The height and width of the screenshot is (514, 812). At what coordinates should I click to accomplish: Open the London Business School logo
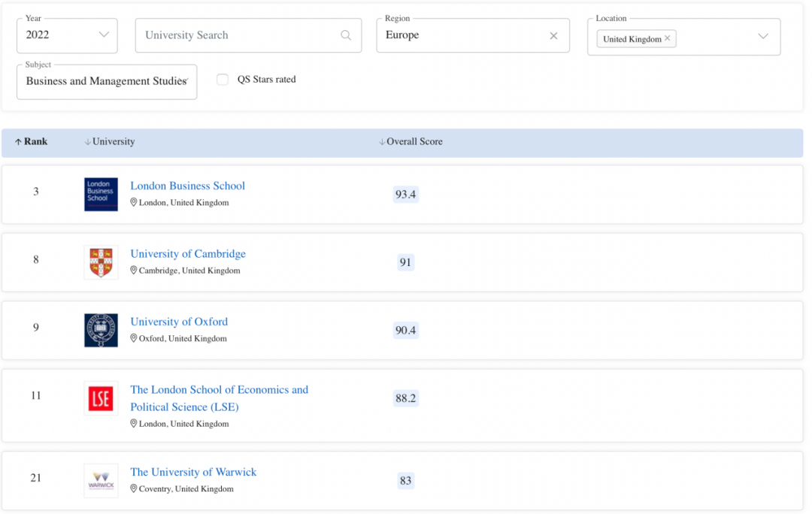101,194
